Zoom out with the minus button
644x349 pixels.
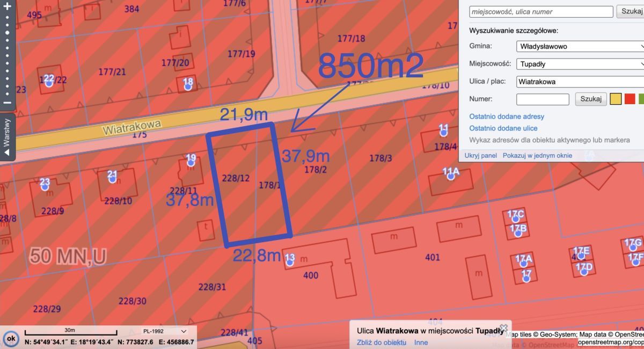tap(8, 103)
